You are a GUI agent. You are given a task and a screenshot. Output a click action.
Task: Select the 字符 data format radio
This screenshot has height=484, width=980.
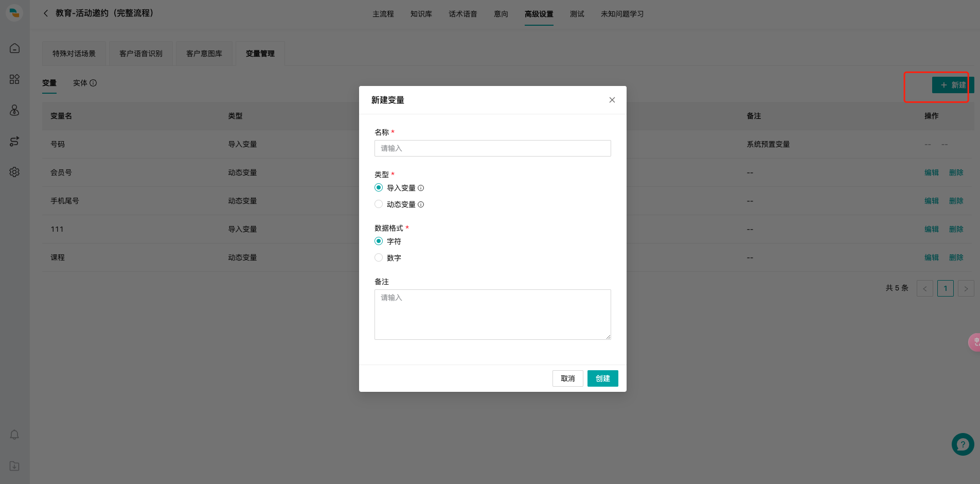click(x=379, y=241)
